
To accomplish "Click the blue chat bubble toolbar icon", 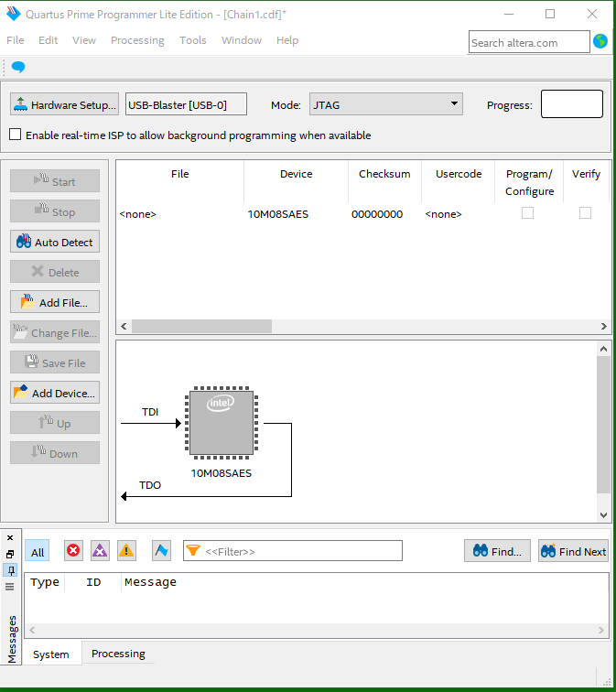I will 18,67.
